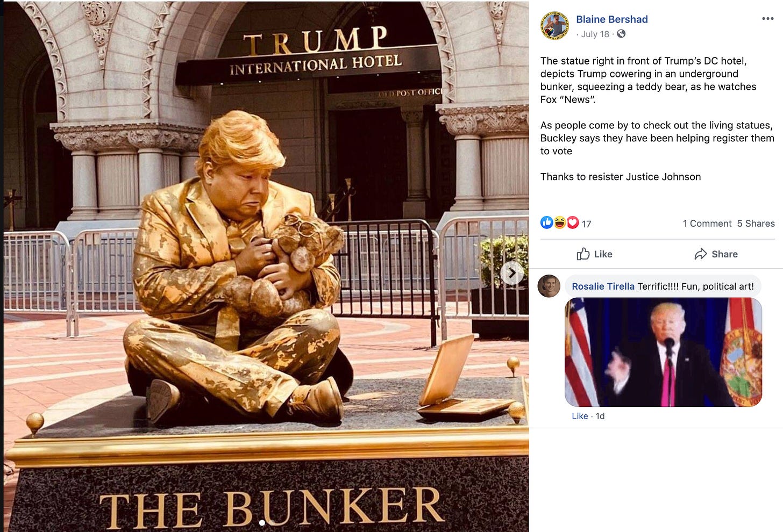This screenshot has height=532, width=783.
Task: Click Blaine Bershad's profile picture
Action: (554, 25)
